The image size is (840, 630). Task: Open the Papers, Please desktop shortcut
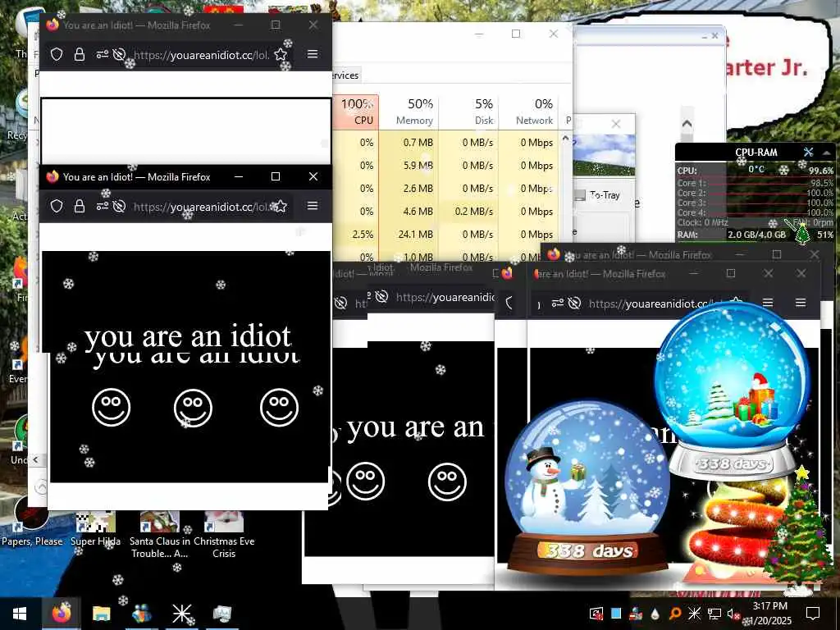click(32, 522)
